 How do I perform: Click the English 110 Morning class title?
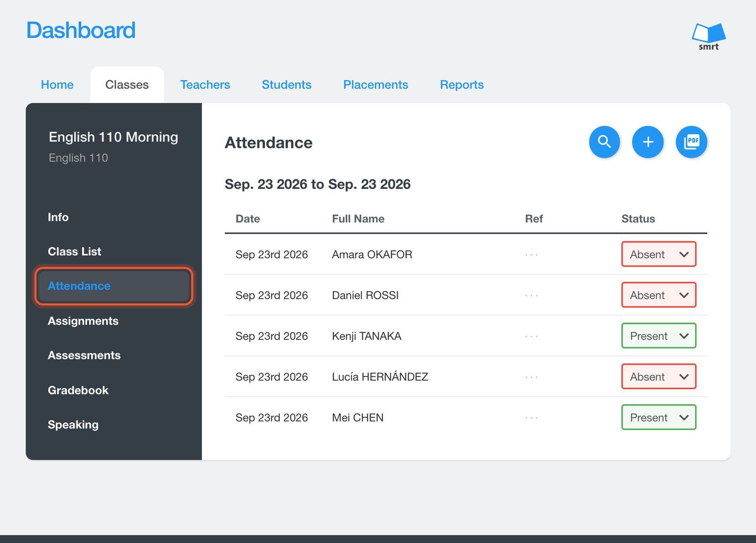coord(113,137)
